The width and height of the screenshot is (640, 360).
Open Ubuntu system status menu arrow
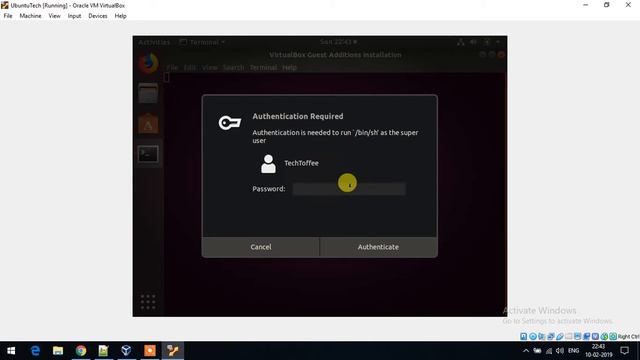point(498,42)
